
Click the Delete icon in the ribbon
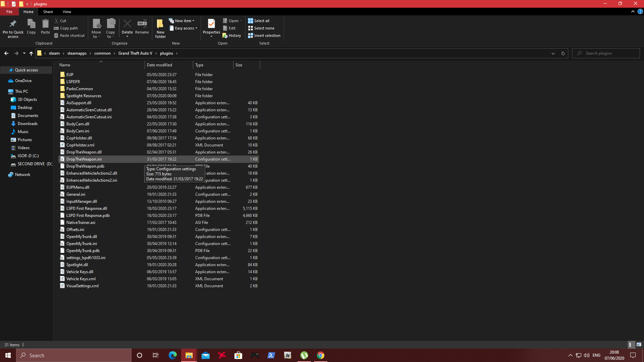coord(127,24)
